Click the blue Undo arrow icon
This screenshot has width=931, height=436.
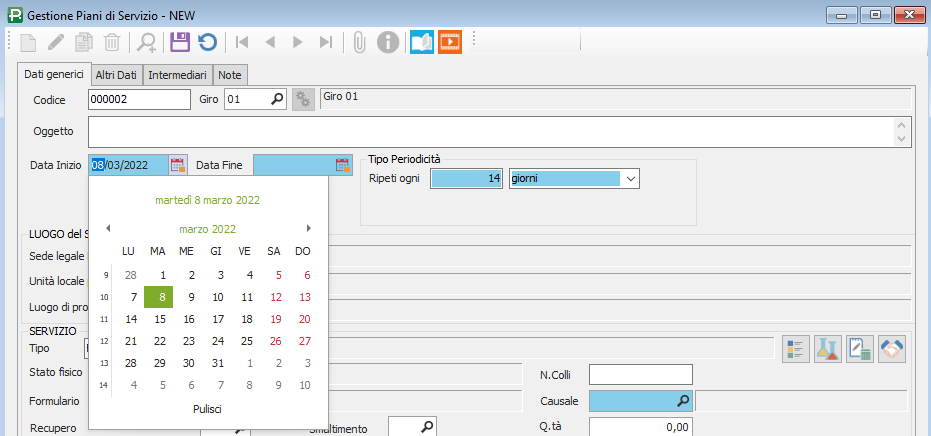click(207, 42)
